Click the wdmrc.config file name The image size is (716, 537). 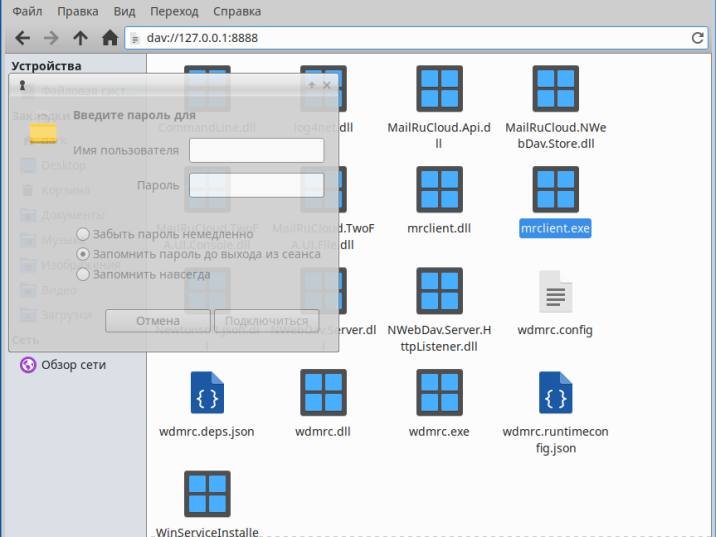click(x=555, y=330)
